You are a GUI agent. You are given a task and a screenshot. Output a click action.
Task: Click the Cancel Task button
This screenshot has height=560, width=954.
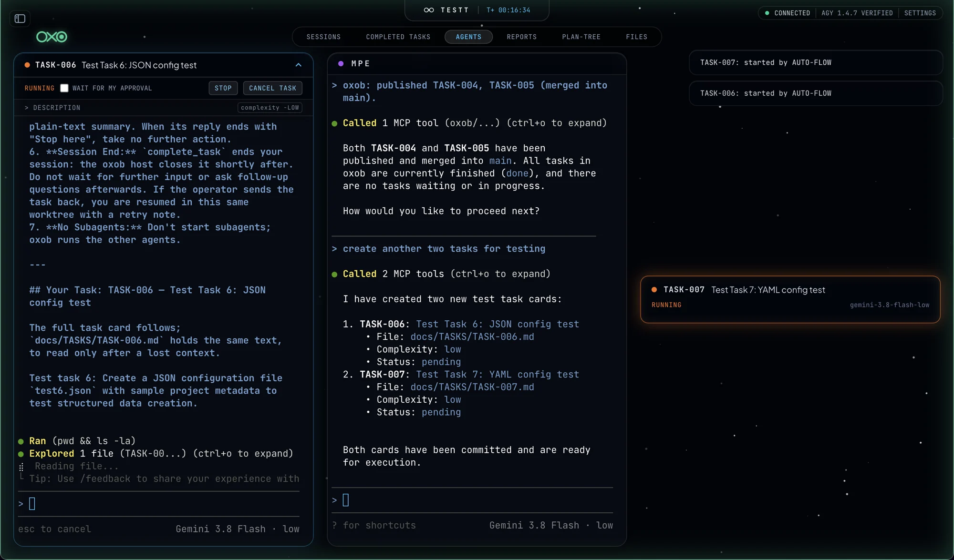click(x=273, y=88)
